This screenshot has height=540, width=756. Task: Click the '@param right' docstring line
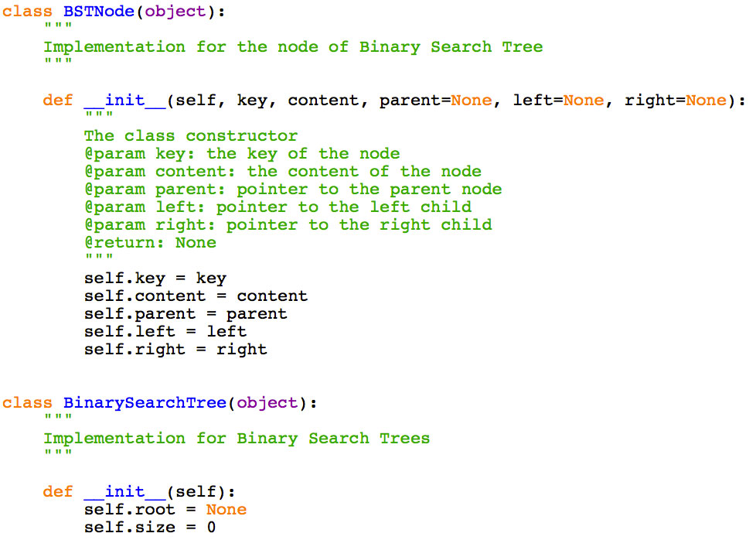(x=288, y=225)
